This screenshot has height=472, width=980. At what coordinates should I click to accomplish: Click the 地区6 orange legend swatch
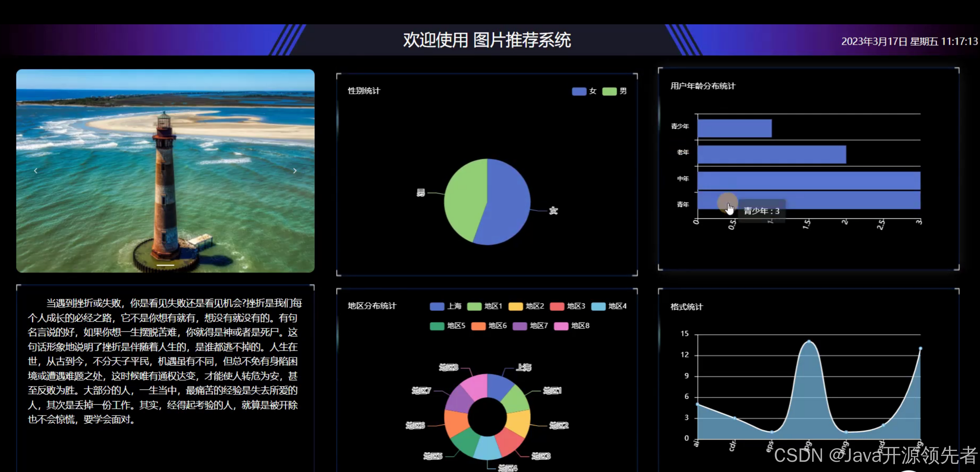(x=479, y=326)
